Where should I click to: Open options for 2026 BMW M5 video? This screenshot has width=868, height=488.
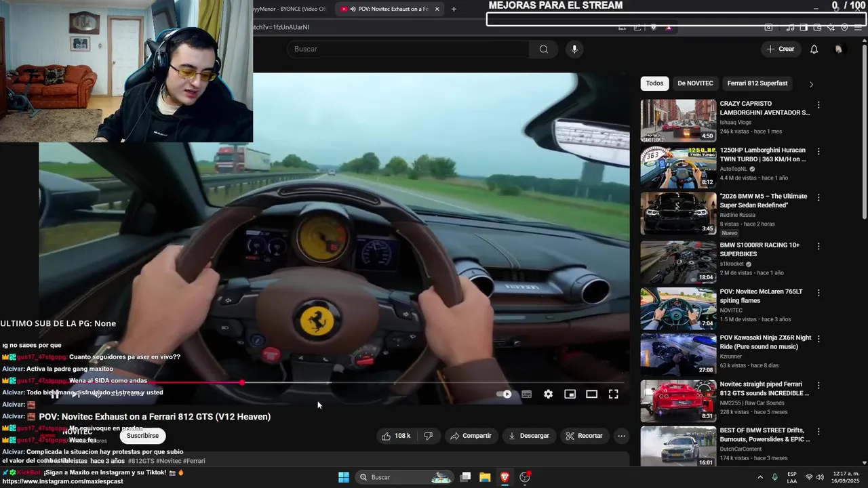point(818,197)
